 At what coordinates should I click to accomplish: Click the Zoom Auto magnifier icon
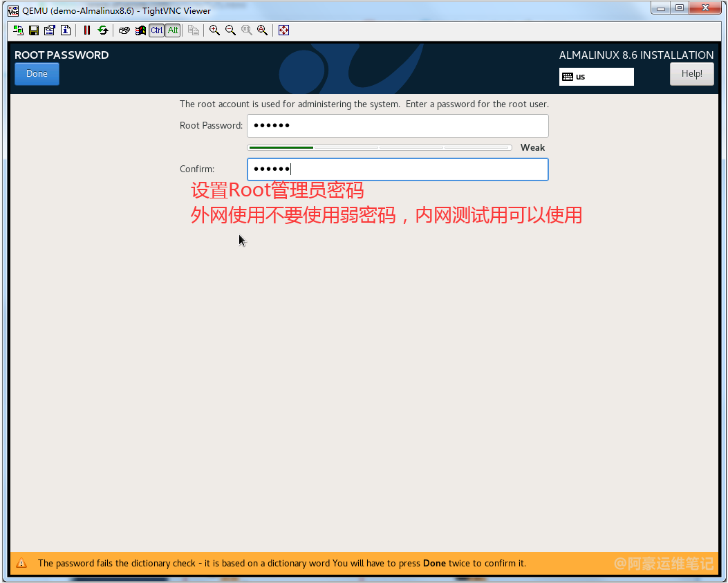coord(262,30)
